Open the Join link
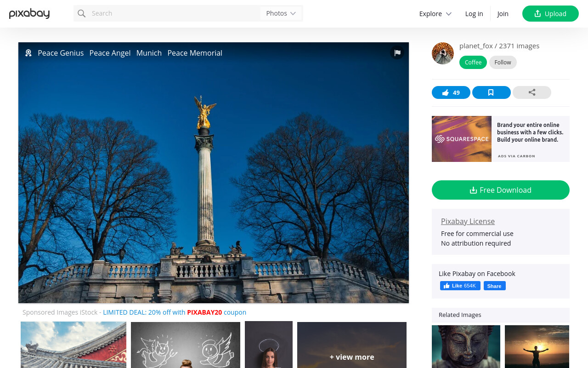 click(x=503, y=14)
